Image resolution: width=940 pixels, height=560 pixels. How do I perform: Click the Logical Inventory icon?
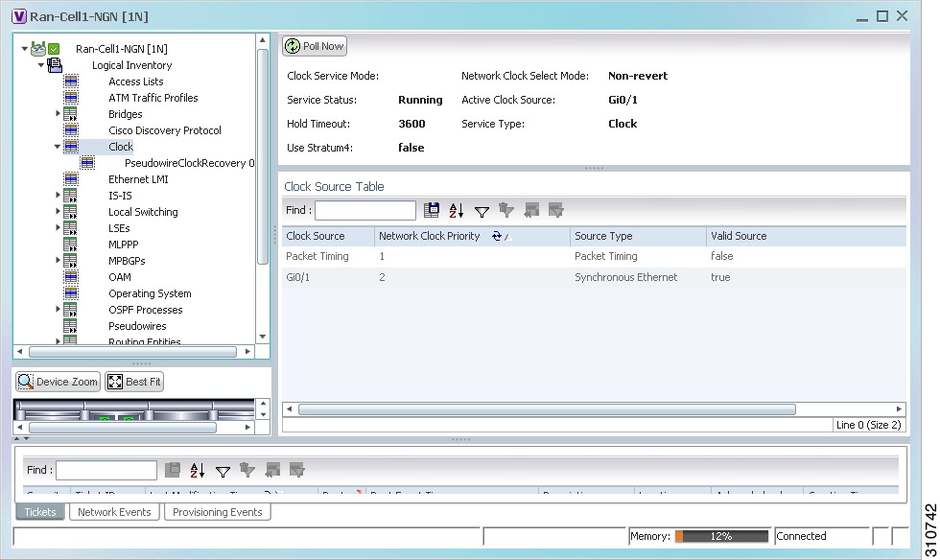coord(55,65)
